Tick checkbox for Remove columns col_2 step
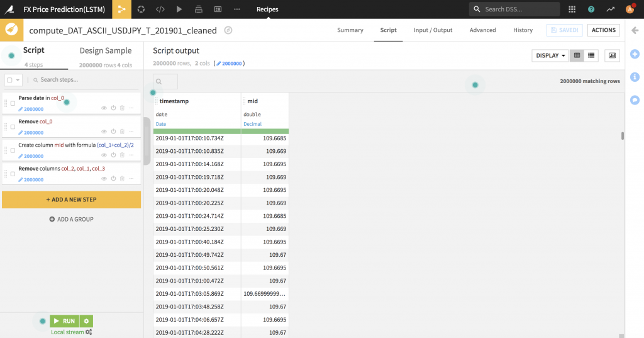This screenshot has width=644, height=338. (x=13, y=174)
